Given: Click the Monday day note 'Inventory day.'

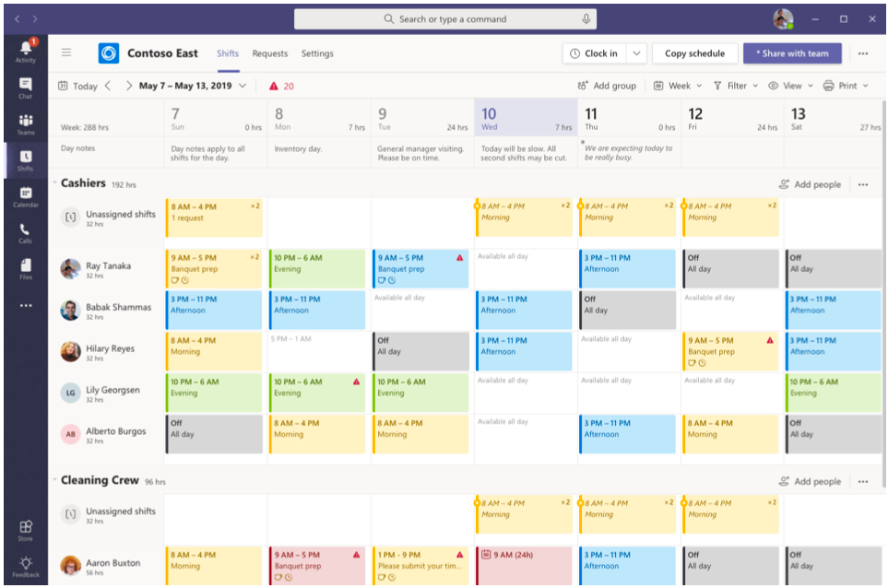Looking at the screenshot, I should tap(299, 148).
